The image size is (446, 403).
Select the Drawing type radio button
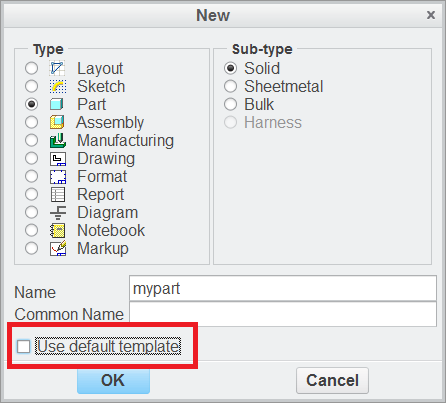click(x=31, y=158)
